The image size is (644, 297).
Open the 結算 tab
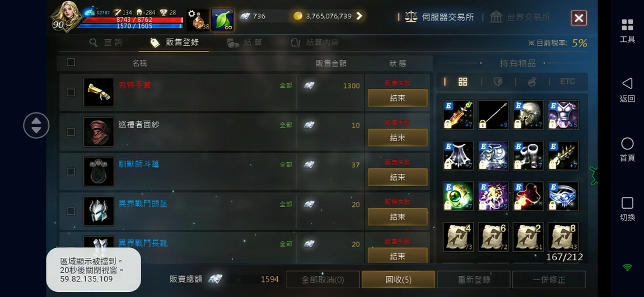coord(244,43)
